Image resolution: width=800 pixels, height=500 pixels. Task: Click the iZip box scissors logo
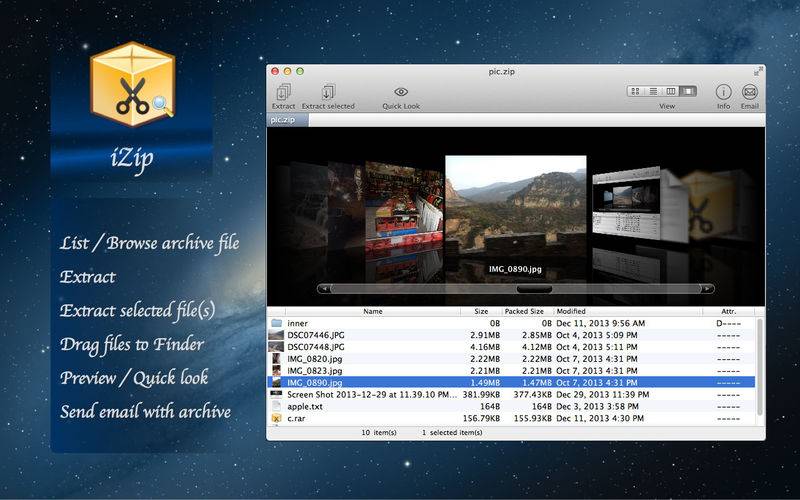click(x=133, y=84)
